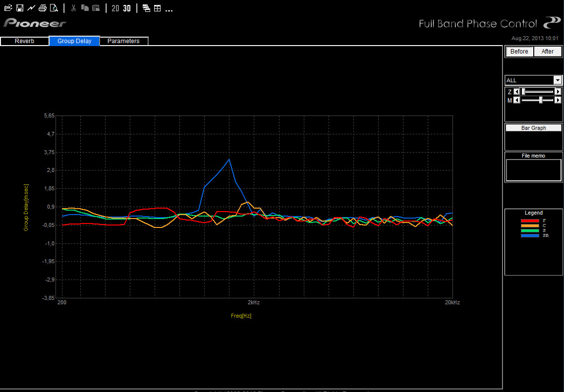This screenshot has height=392, width=564.
Task: Click the receive data lightning icon
Action: coord(31,8)
